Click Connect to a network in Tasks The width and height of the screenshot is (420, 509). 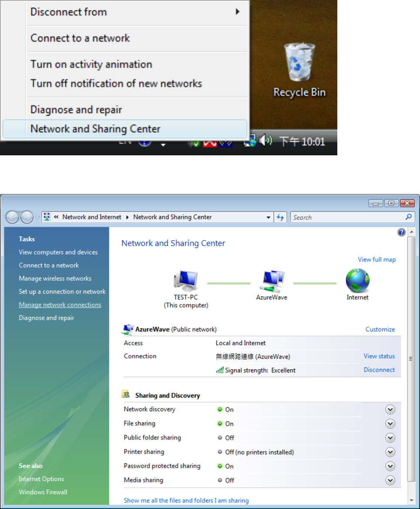[x=49, y=265]
